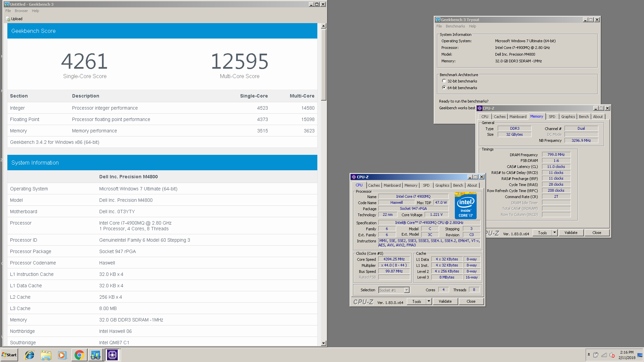
Task: Switch to Caches tab in front CPU-Z
Action: pyautogui.click(x=374, y=185)
